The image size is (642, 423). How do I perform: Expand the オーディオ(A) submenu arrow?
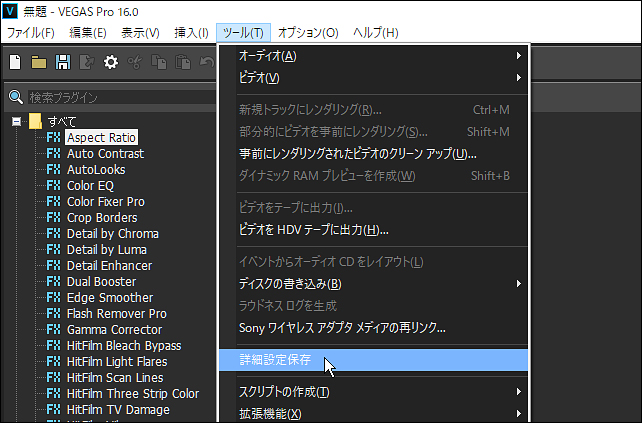click(x=519, y=55)
